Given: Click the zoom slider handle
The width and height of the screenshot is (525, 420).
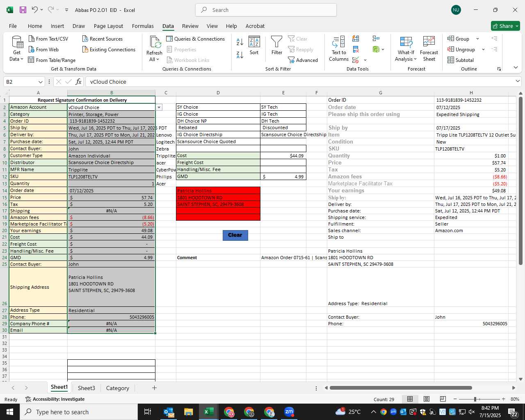Looking at the screenshot, I should (x=475, y=399).
